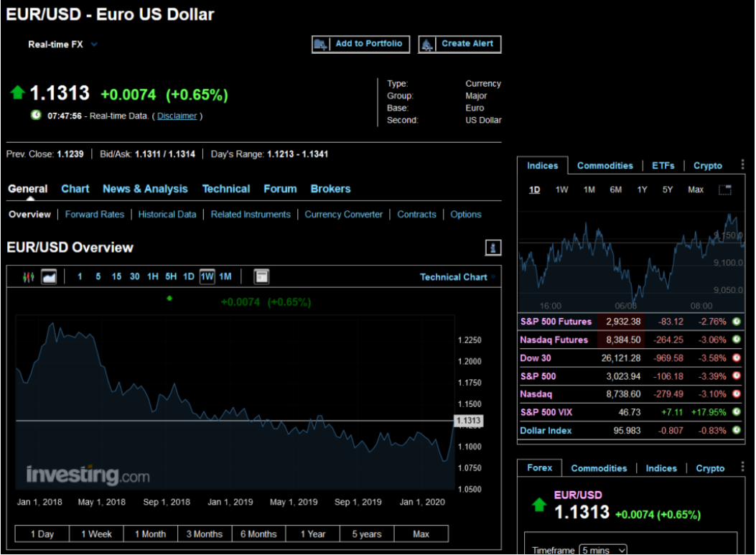Open the Technical tab
756x555 pixels.
coord(226,189)
